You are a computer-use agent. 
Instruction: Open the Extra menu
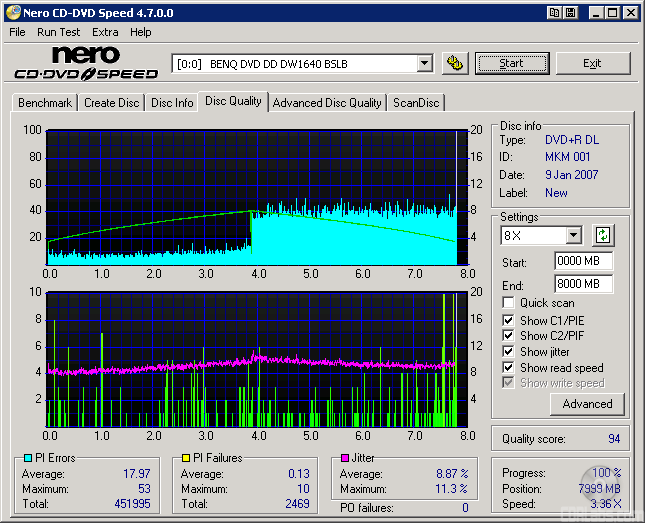pyautogui.click(x=105, y=32)
